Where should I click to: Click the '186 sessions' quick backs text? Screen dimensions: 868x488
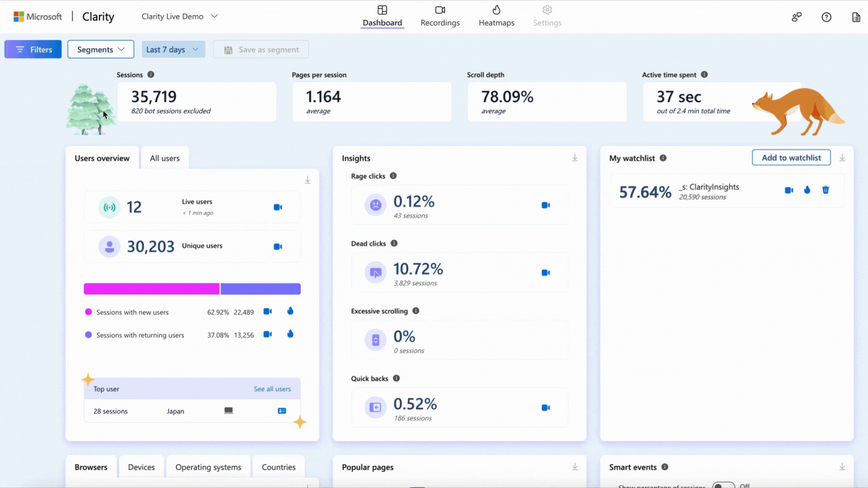(x=413, y=418)
